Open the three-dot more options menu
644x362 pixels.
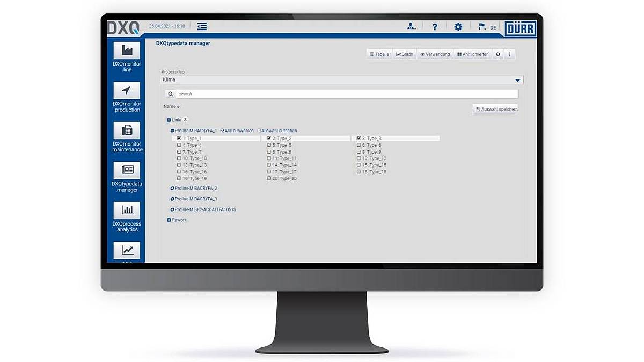pyautogui.click(x=509, y=54)
